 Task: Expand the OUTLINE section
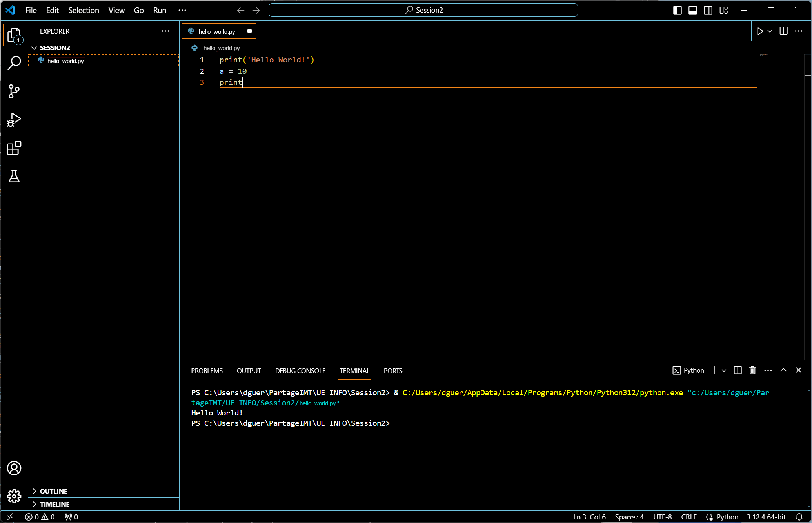[54, 491]
